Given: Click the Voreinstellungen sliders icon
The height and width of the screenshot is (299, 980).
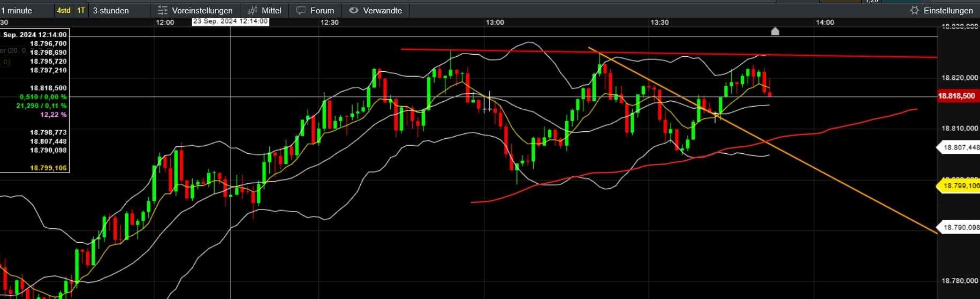Looking at the screenshot, I should 163,10.
